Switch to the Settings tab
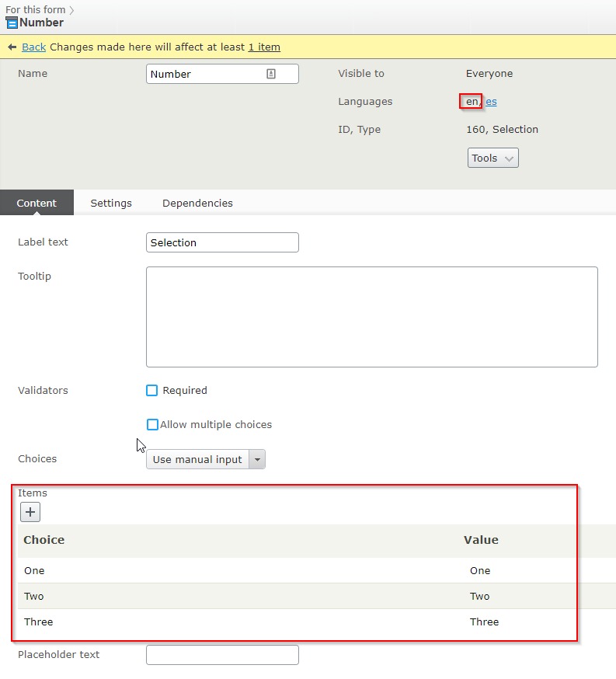Screen dimensions: 616x679 (x=111, y=204)
